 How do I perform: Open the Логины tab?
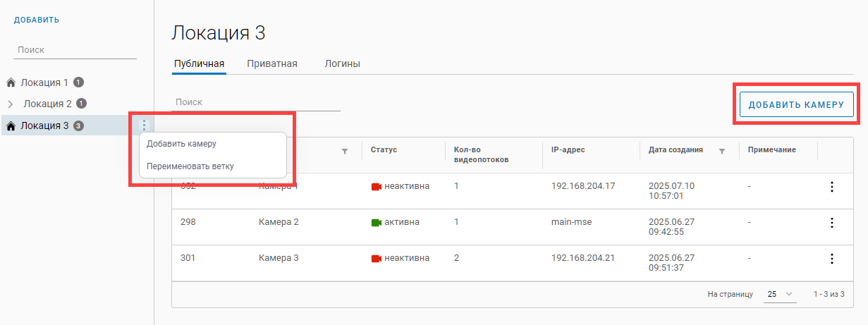point(342,64)
